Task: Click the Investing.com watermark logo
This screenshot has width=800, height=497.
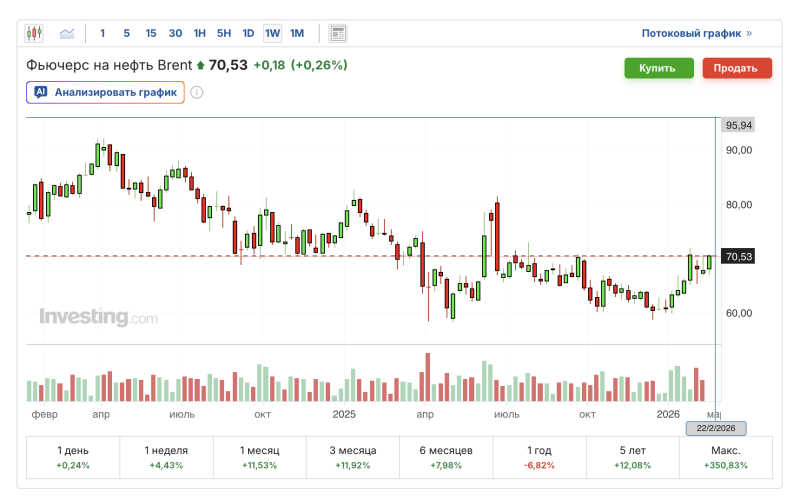Action: tap(98, 318)
